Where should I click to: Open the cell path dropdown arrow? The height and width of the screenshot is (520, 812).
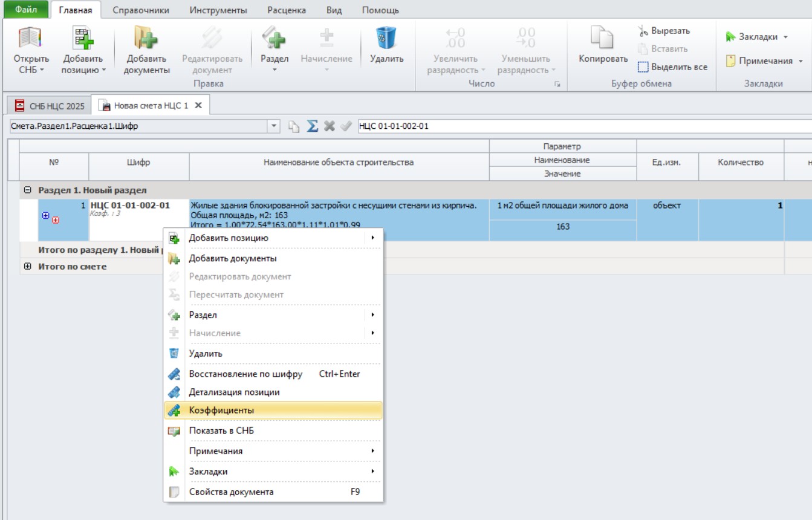[x=274, y=126]
